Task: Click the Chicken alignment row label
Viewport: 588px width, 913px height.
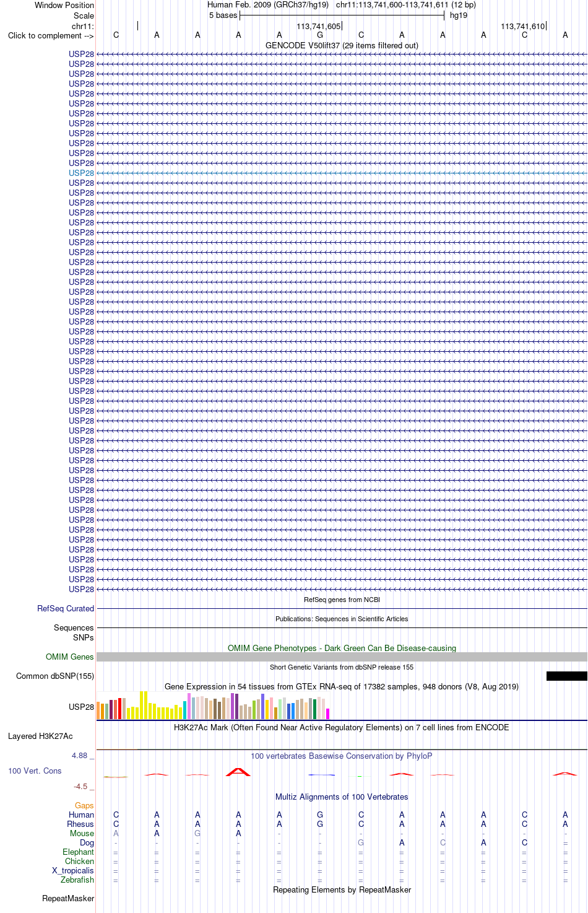Action: tap(79, 861)
